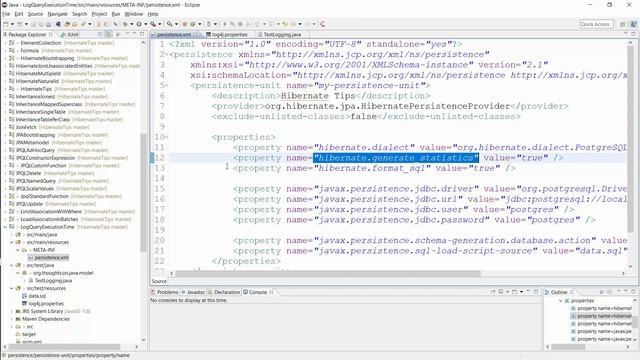Open the File menu
This screenshot has height=360, width=640.
click(6, 14)
